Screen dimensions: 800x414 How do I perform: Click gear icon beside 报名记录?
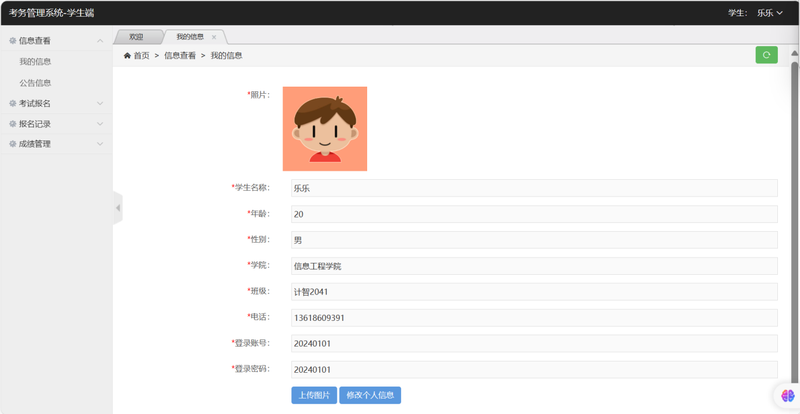tap(13, 124)
